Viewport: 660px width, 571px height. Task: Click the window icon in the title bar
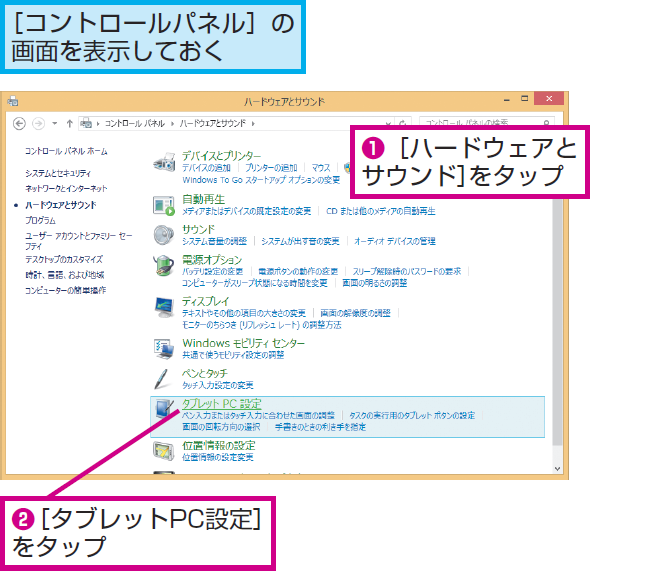13,101
